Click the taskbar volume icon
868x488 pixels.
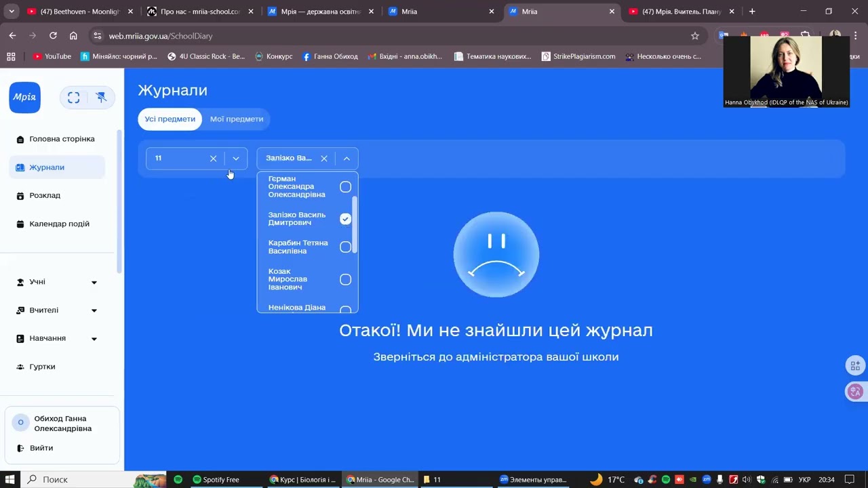pyautogui.click(x=747, y=479)
